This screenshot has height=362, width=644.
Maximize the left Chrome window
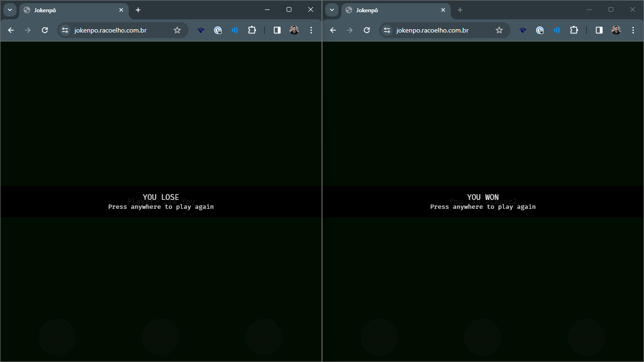pos(289,9)
